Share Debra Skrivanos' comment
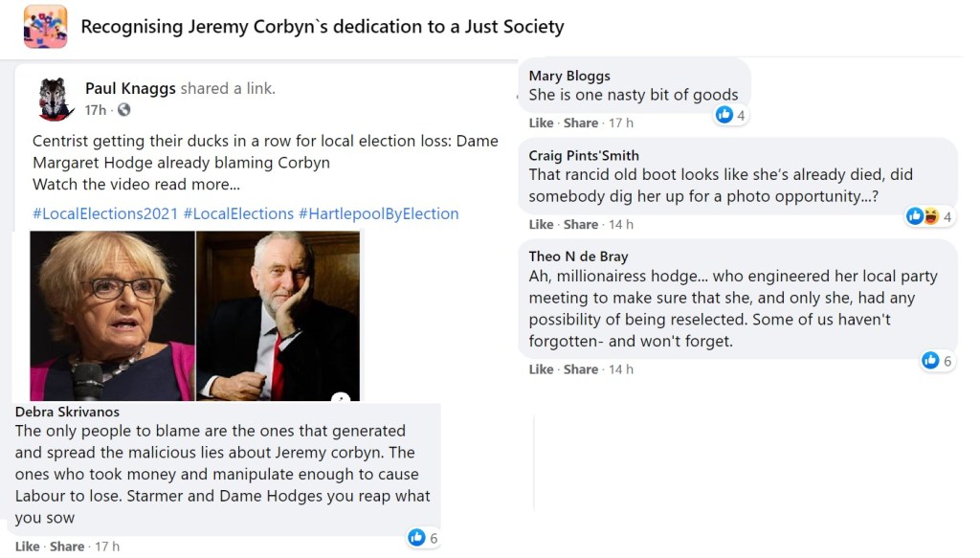This screenshot has height=558, width=980. tap(67, 547)
